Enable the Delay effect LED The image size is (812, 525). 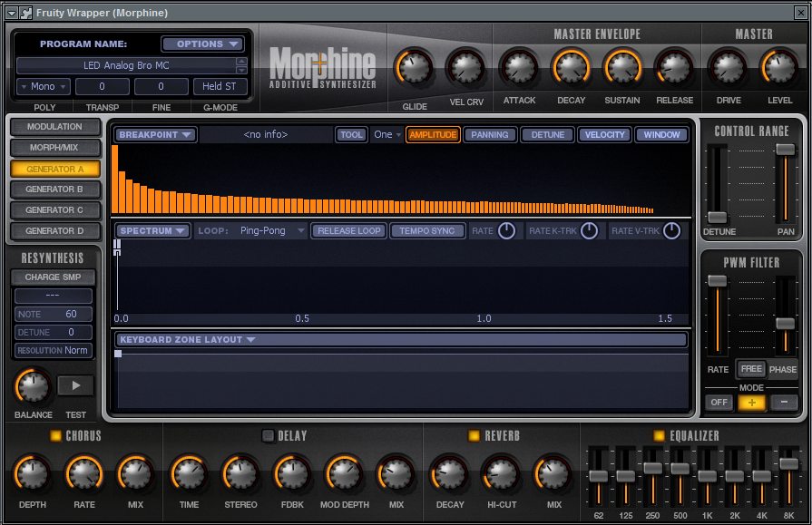click(x=269, y=436)
